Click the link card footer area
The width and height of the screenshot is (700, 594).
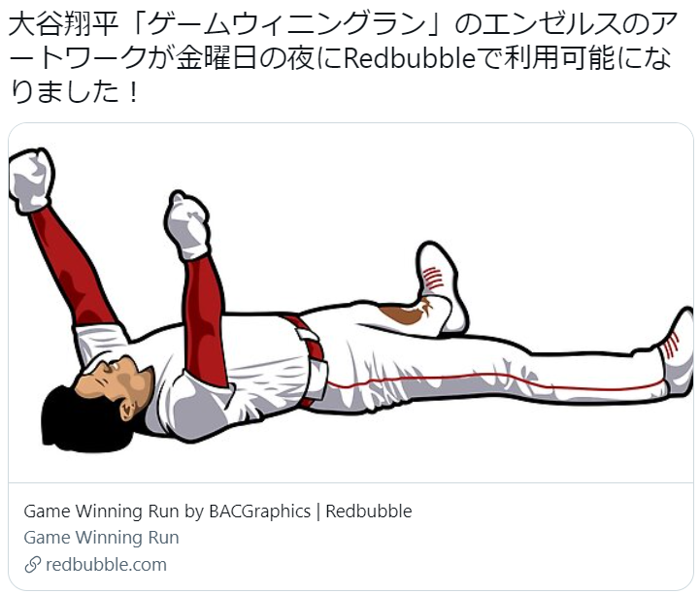[350, 537]
